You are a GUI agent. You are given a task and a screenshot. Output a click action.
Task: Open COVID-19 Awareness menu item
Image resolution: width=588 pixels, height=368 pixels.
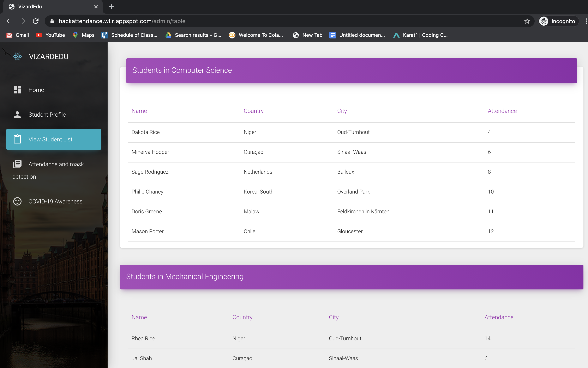click(x=55, y=201)
